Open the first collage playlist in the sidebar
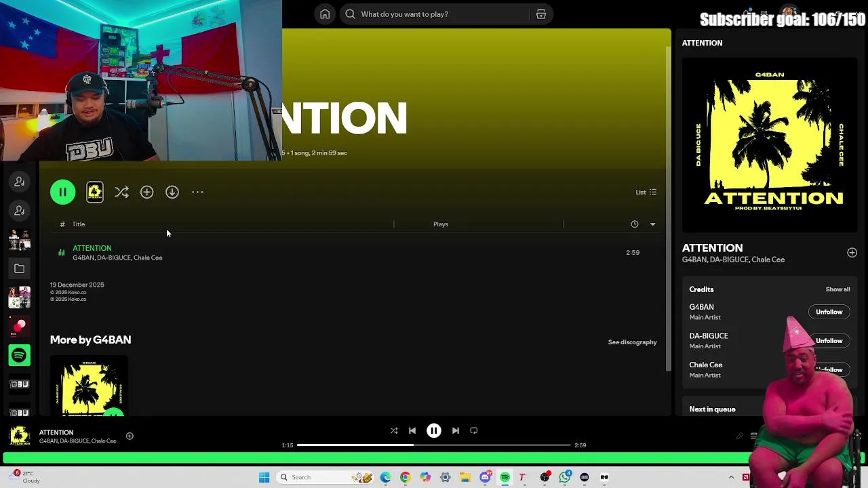Image resolution: width=868 pixels, height=488 pixels. coord(20,240)
